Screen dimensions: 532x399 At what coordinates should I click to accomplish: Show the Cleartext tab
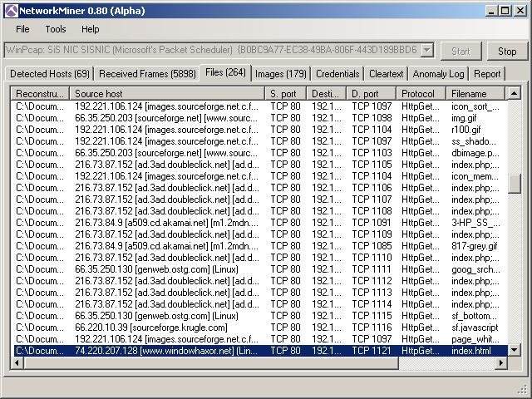387,74
